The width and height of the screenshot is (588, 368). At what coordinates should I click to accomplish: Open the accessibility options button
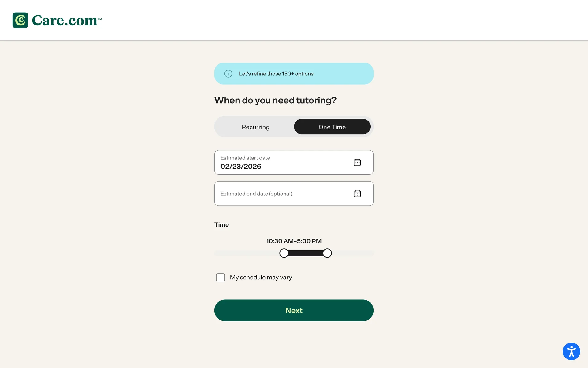coord(571,351)
